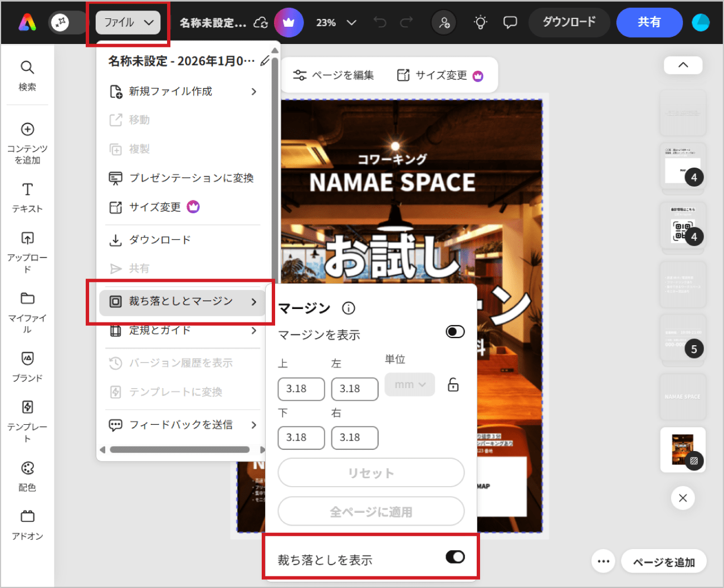Turn off the 裁ち落としを表示 toggle
This screenshot has width=724, height=588.
click(455, 556)
